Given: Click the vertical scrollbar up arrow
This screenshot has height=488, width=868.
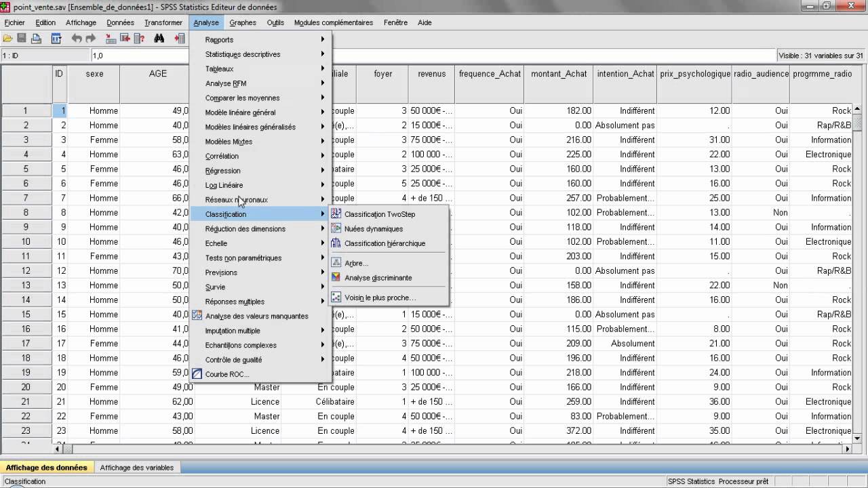Looking at the screenshot, I should pos(858,110).
